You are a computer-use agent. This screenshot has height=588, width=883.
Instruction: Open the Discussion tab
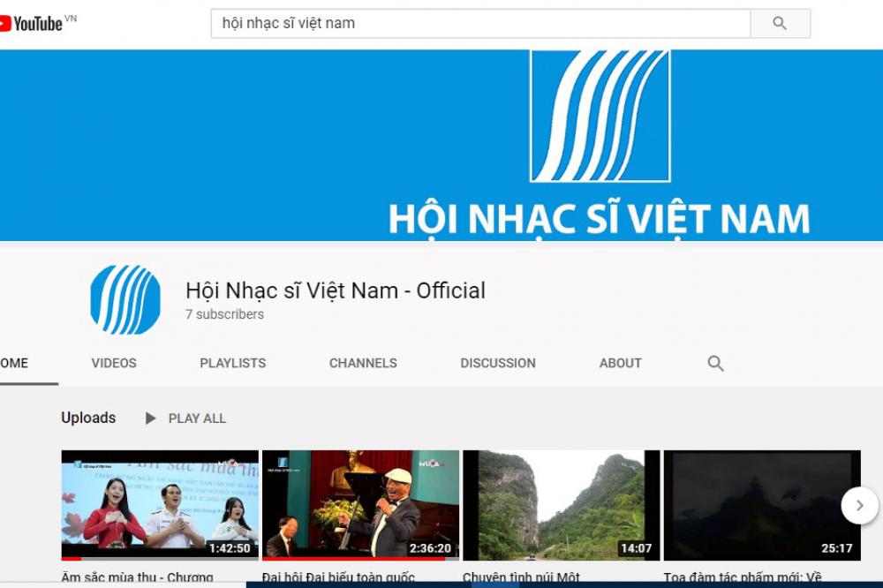click(498, 363)
